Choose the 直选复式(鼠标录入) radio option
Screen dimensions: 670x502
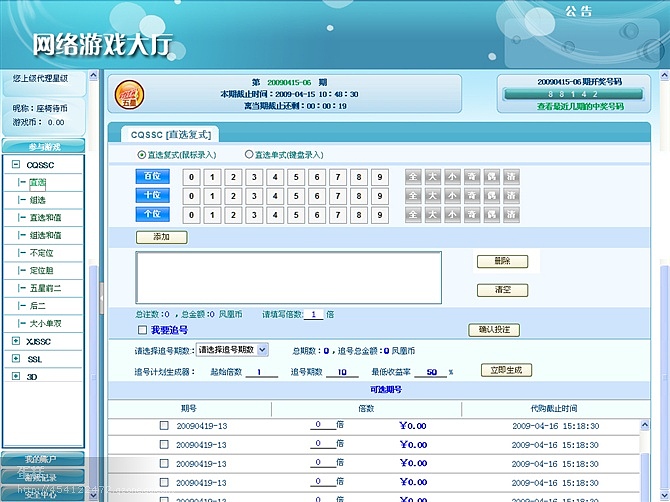pyautogui.click(x=141, y=155)
